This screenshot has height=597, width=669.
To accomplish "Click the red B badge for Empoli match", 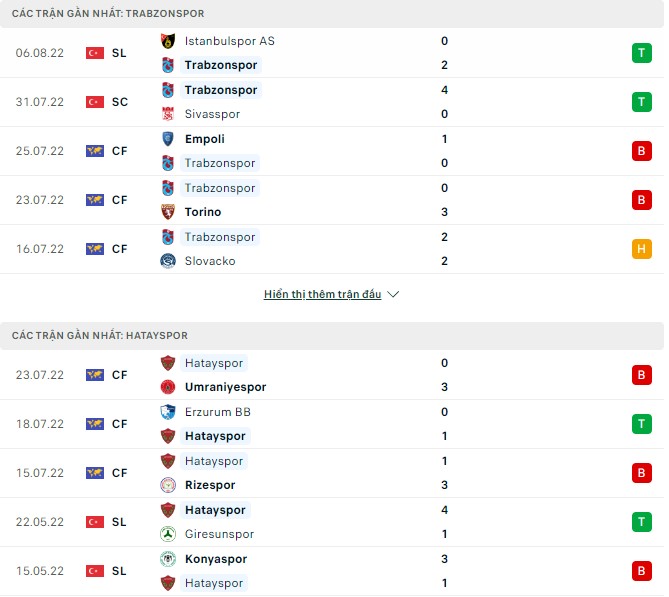I will click(640, 151).
